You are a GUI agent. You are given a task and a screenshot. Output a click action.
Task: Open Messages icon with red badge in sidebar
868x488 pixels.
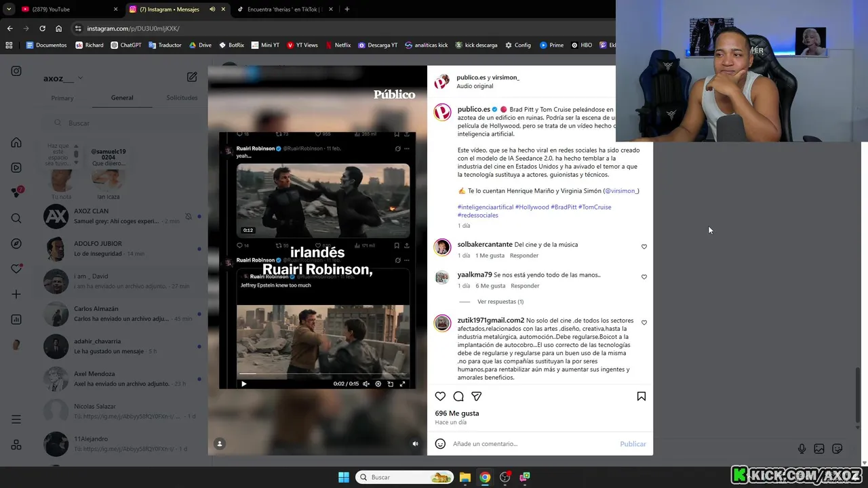tap(16, 192)
